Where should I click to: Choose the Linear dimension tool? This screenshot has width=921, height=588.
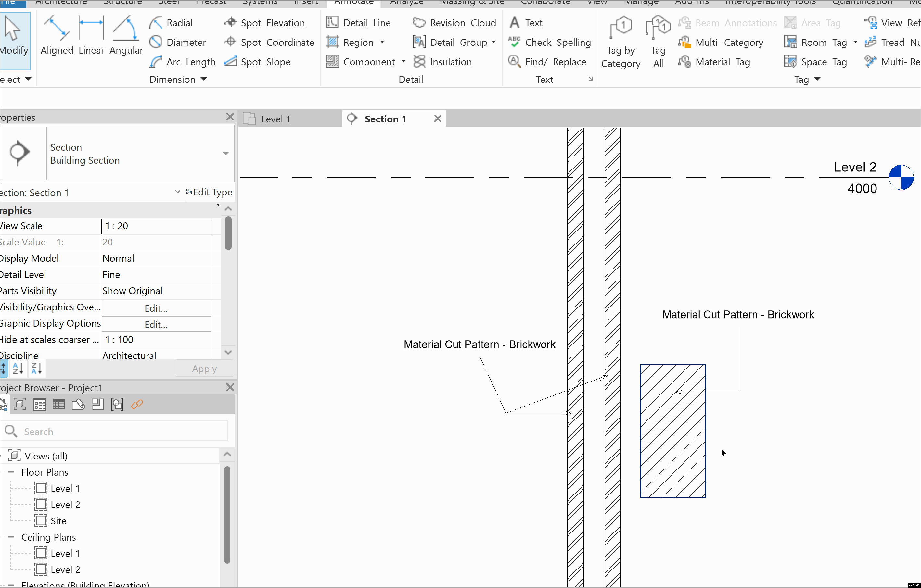coord(91,35)
